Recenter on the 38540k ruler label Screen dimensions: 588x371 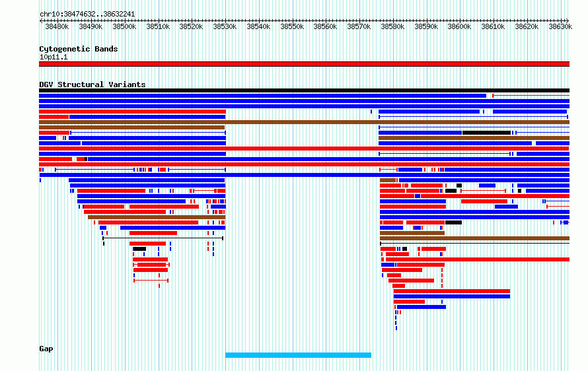click(258, 26)
